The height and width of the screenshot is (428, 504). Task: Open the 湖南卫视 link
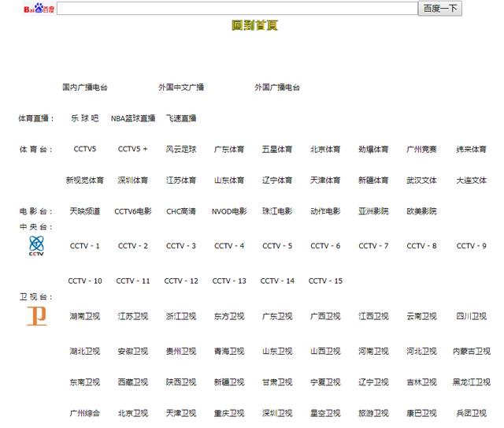coord(85,316)
